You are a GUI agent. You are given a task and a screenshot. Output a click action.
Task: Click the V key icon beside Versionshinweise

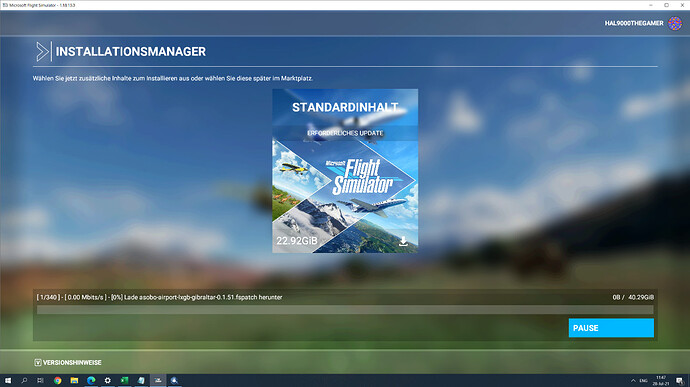38,362
